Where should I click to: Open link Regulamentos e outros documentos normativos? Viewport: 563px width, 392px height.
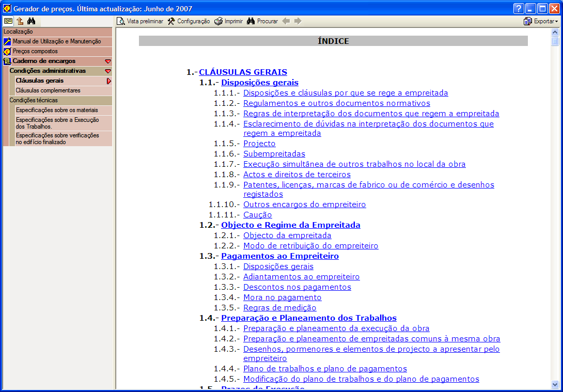pos(337,103)
